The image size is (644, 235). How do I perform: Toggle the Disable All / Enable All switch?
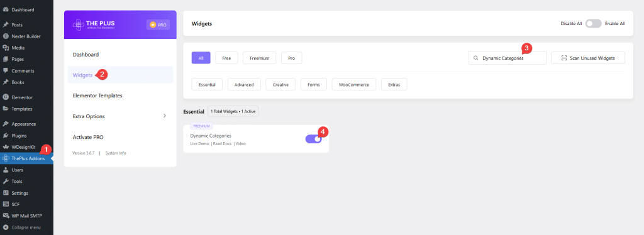click(x=594, y=24)
